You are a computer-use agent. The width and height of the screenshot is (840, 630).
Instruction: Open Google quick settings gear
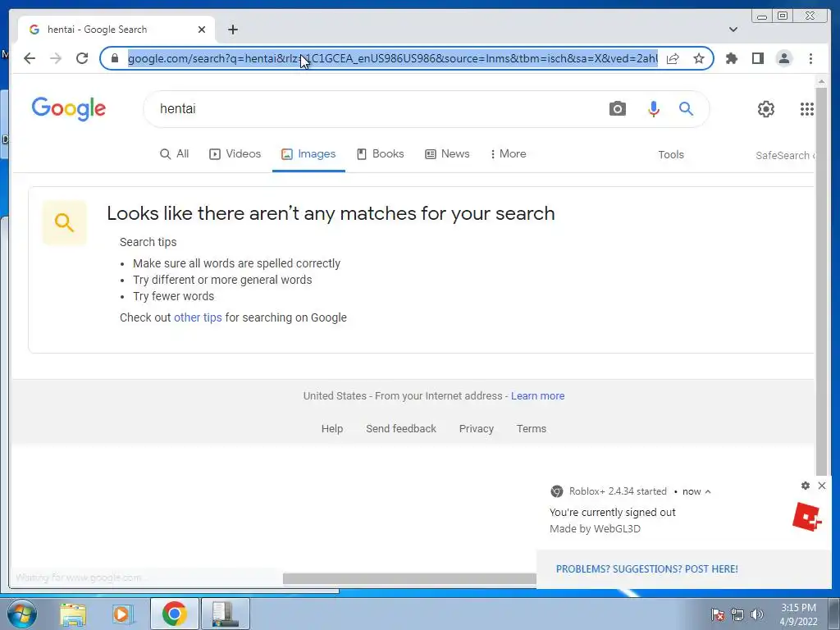765,109
